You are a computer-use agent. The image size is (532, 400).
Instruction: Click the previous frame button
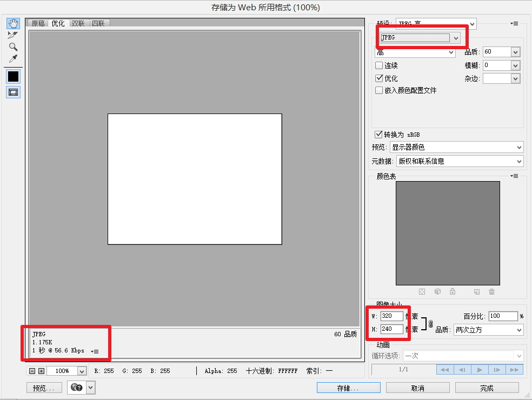coord(462,370)
